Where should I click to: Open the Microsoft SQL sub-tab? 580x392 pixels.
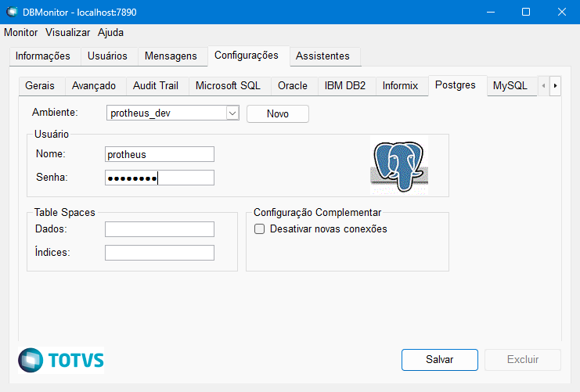coord(229,86)
